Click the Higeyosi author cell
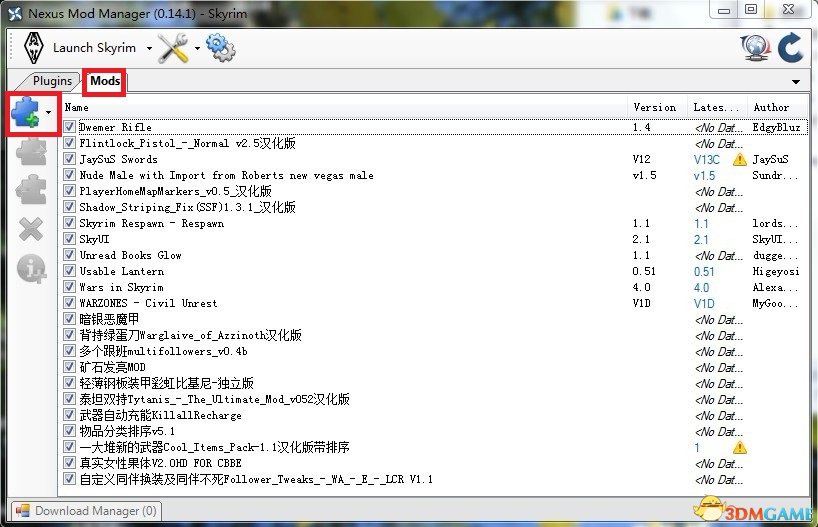This screenshot has width=818, height=527. pos(776,271)
